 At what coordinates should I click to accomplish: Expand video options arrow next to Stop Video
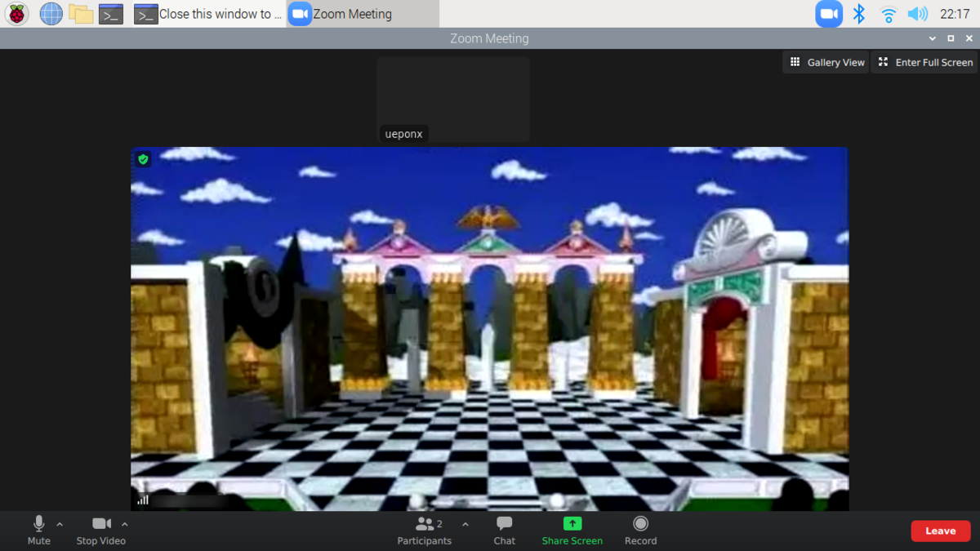(125, 524)
